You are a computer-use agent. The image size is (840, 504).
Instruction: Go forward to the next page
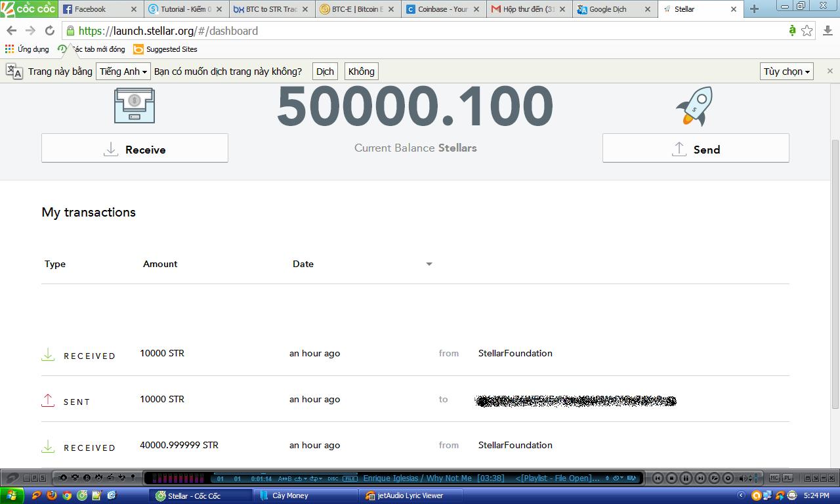[x=30, y=31]
